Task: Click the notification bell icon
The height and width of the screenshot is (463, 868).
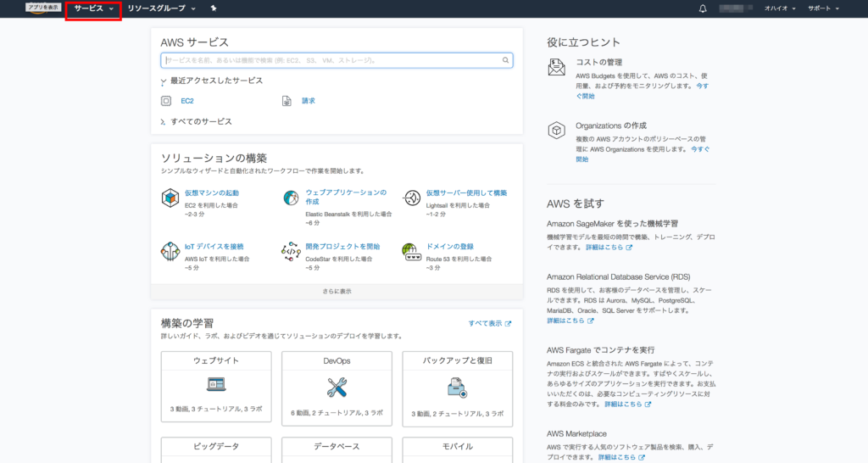Action: (x=703, y=8)
